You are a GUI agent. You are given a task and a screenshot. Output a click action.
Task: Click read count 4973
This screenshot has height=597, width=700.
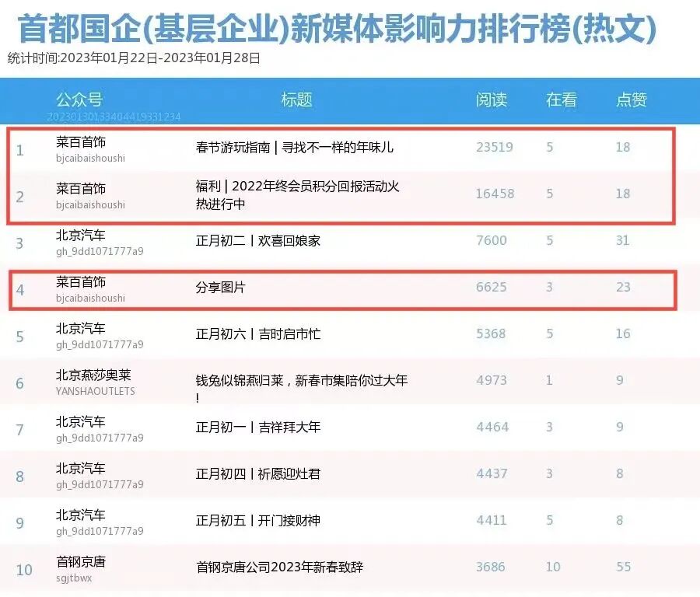coord(492,380)
